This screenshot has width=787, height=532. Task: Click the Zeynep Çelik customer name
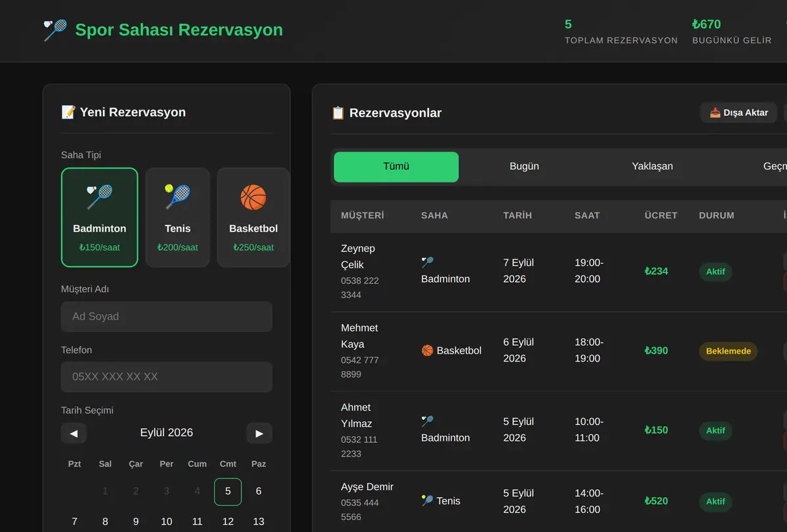[x=358, y=256]
